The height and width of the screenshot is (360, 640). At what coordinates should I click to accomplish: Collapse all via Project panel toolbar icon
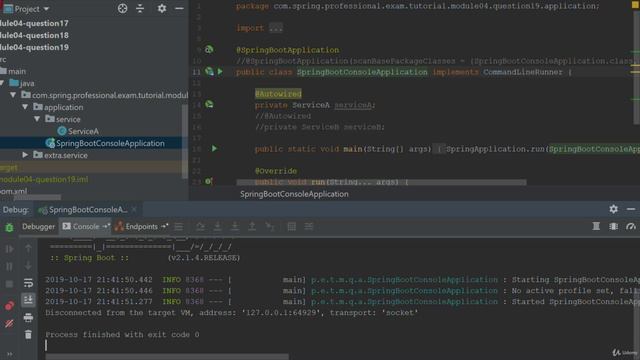click(x=140, y=8)
